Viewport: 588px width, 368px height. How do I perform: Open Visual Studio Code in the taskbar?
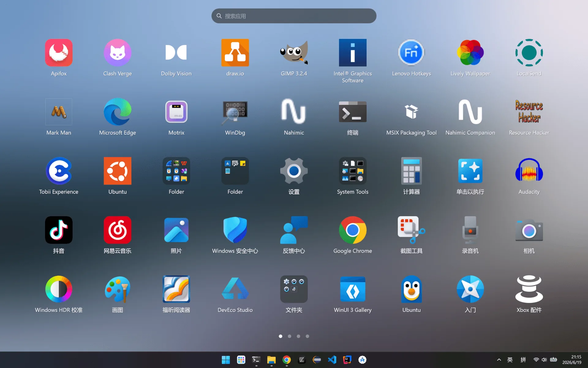[x=332, y=360]
